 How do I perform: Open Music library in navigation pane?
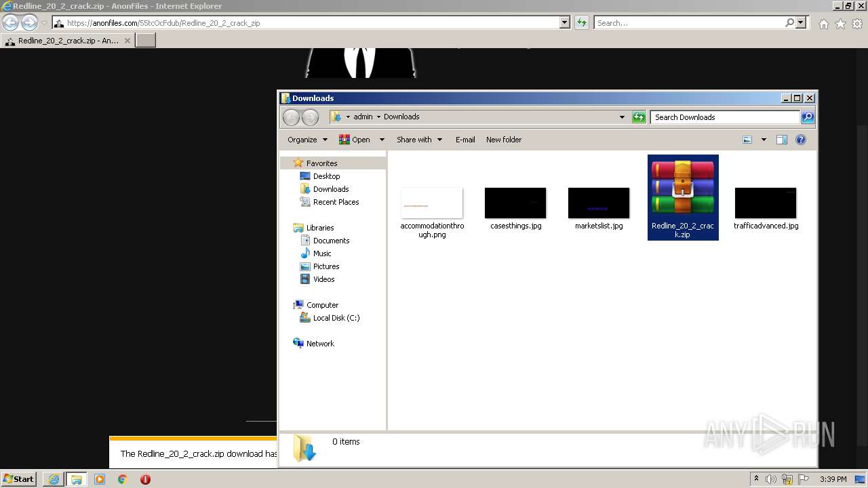tap(322, 253)
